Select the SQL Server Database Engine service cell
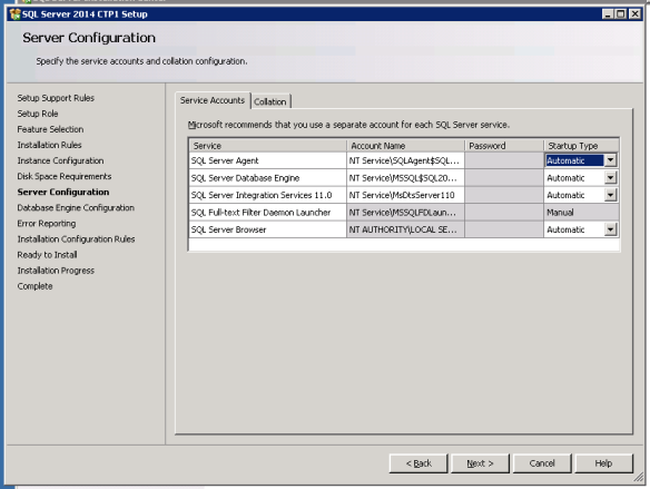This screenshot has height=489, width=650. [268, 178]
